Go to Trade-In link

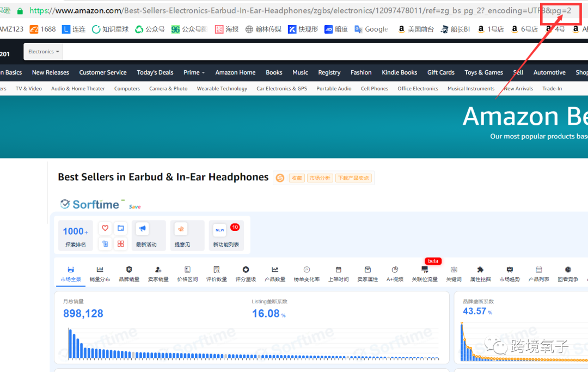pyautogui.click(x=552, y=88)
